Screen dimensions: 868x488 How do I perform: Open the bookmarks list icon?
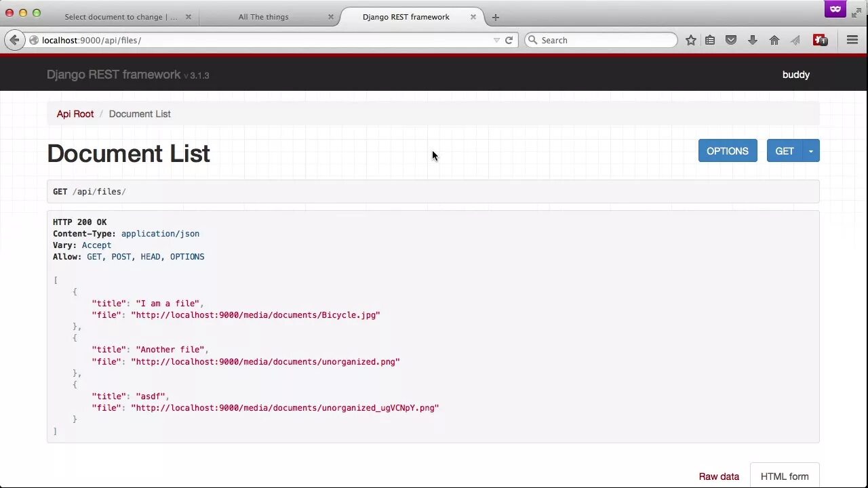point(710,40)
